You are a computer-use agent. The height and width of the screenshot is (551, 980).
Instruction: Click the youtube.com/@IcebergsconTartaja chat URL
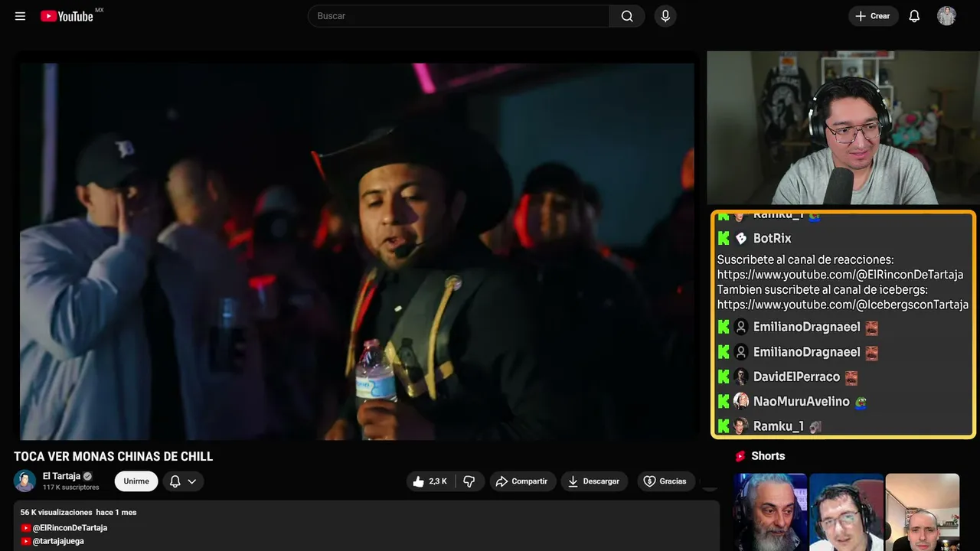point(843,305)
